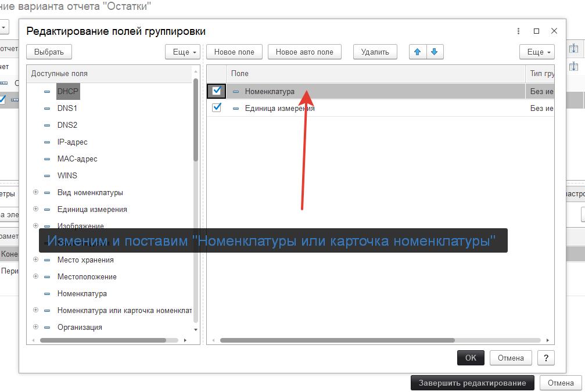Viewport: 585px width, 392px height.
Task: Expand the Организация tree node
Action: pos(35,327)
